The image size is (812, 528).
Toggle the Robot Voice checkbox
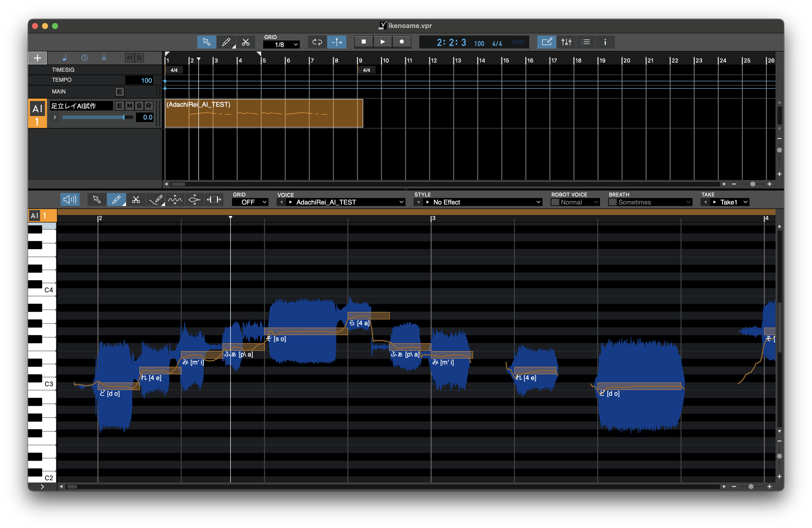coord(555,202)
